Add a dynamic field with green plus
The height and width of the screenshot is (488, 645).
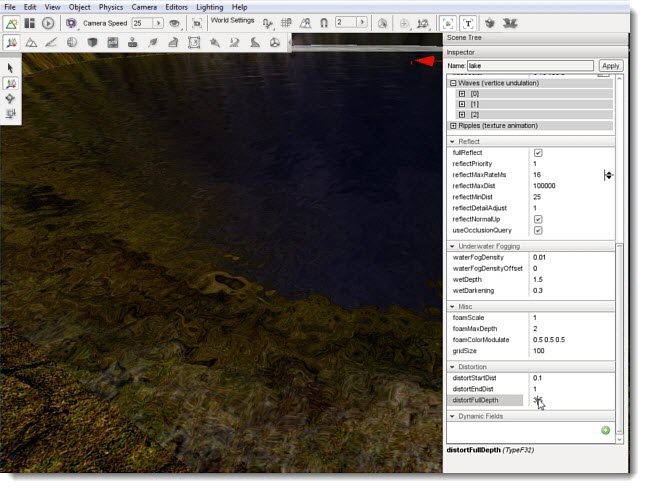(x=605, y=430)
